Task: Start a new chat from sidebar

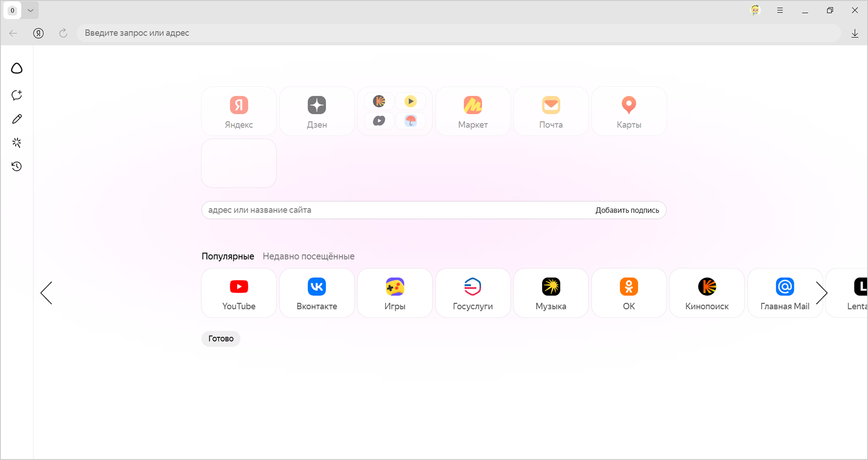Action: click(x=17, y=95)
